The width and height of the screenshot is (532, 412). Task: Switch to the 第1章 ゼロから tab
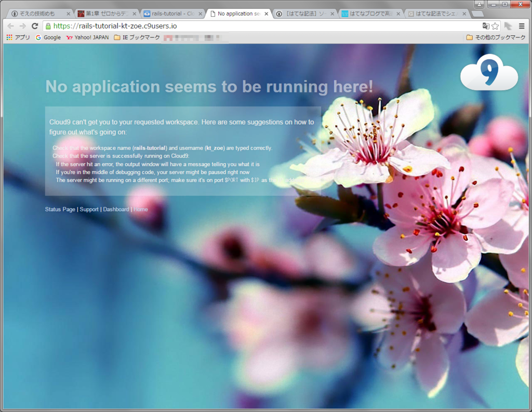point(106,14)
